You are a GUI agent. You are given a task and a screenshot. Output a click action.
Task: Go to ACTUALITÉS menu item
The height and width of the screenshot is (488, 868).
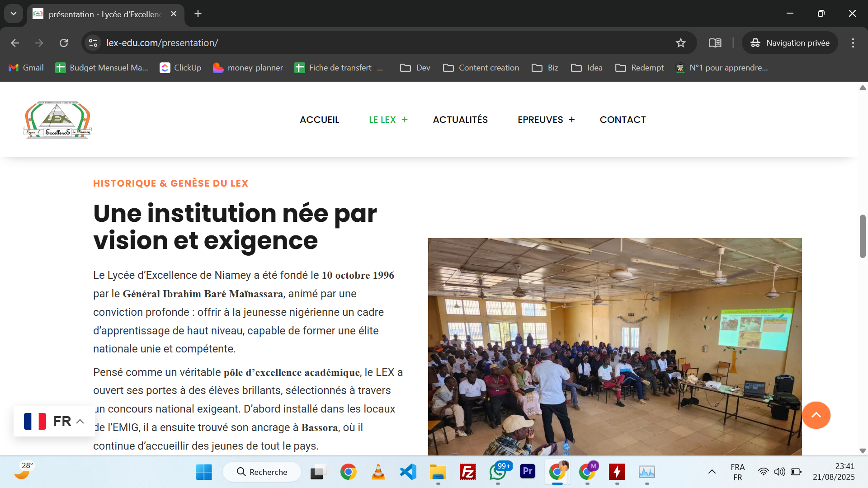point(460,120)
